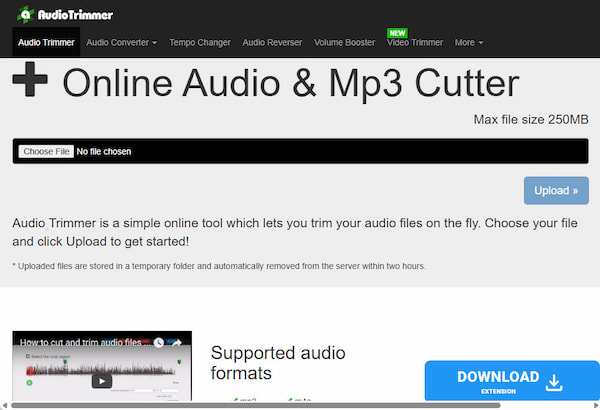Click the 'Max file size 250MB' text

pos(531,119)
